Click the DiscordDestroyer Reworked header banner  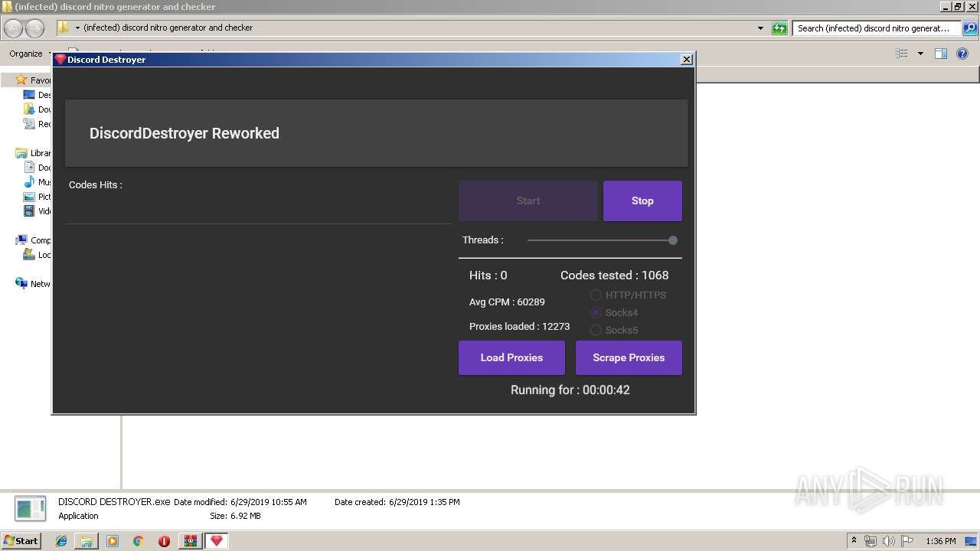point(376,133)
